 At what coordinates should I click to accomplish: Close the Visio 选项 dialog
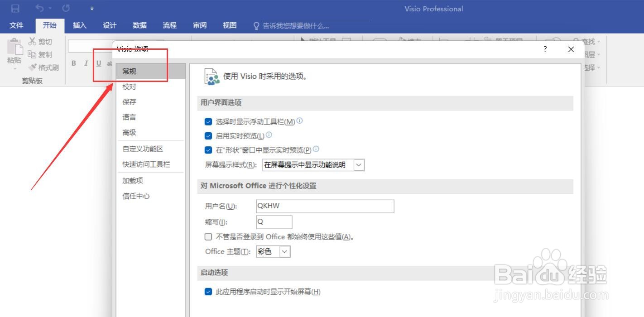point(571,49)
